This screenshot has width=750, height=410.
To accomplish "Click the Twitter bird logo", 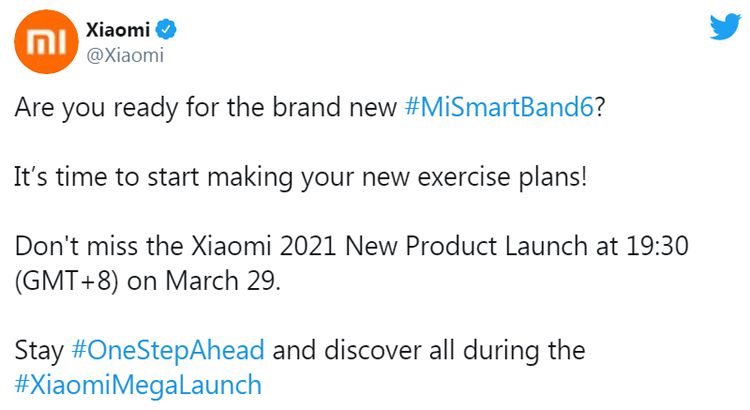I will (x=724, y=27).
